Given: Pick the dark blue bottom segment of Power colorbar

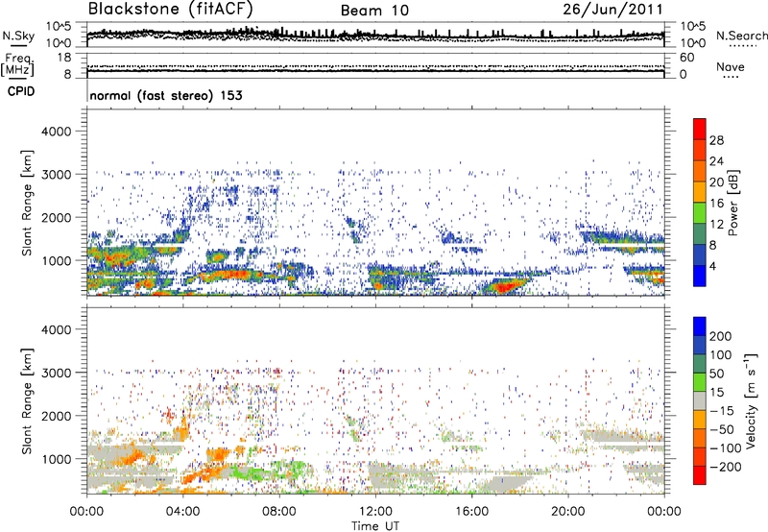Looking at the screenshot, I should tap(700, 276).
